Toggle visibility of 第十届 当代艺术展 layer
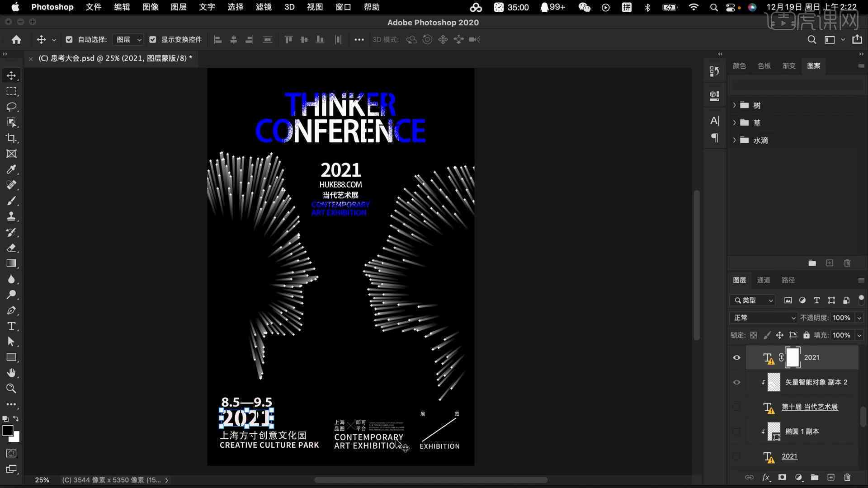This screenshot has width=868, height=488. click(x=736, y=406)
